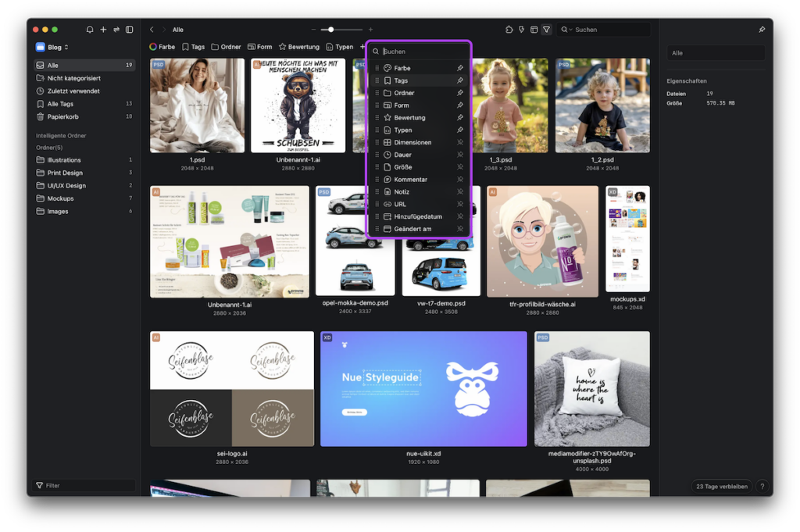This screenshot has height=532, width=800.
Task: Open the Papierkorb trash
Action: (x=84, y=117)
